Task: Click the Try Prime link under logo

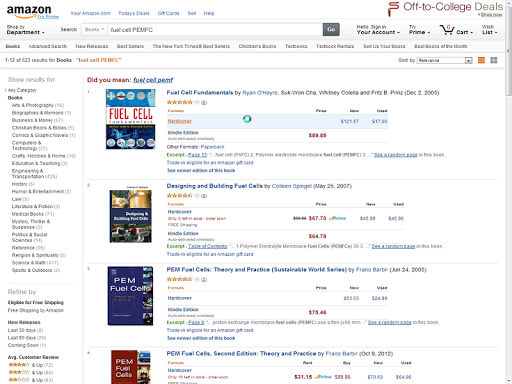Action: [48, 16]
